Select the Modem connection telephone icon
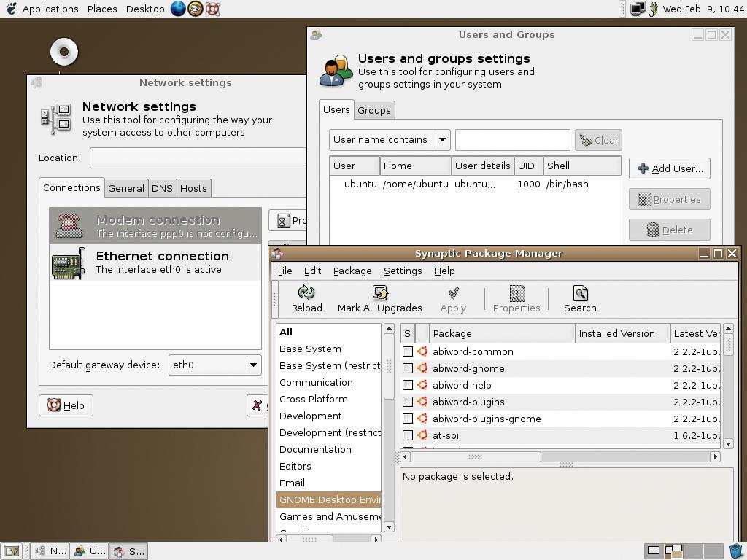 click(69, 225)
